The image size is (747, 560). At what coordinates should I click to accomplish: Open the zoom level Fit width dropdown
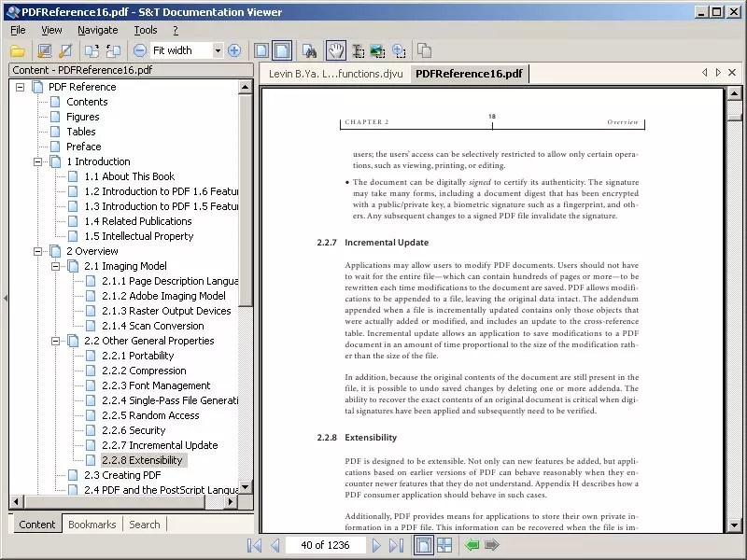pyautogui.click(x=218, y=50)
